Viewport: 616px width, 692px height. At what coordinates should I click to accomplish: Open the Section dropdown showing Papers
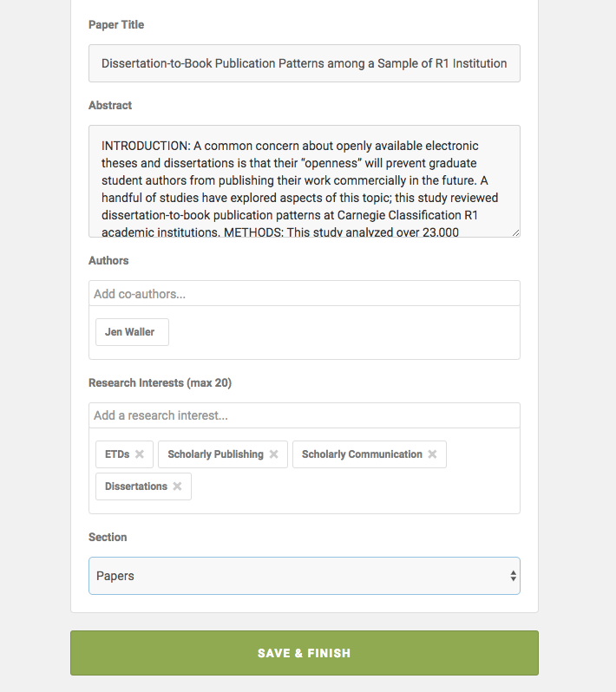click(304, 576)
